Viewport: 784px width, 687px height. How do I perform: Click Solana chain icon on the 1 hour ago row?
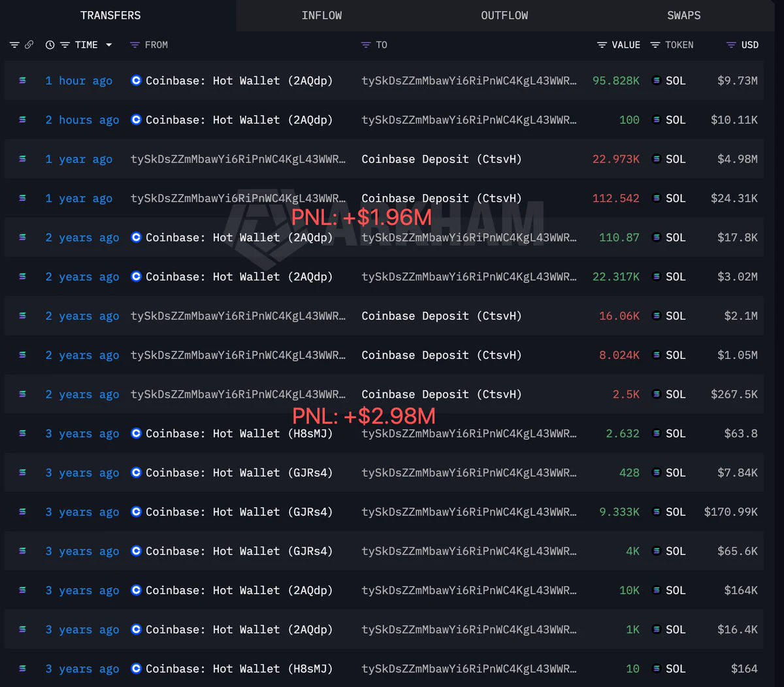(x=23, y=80)
